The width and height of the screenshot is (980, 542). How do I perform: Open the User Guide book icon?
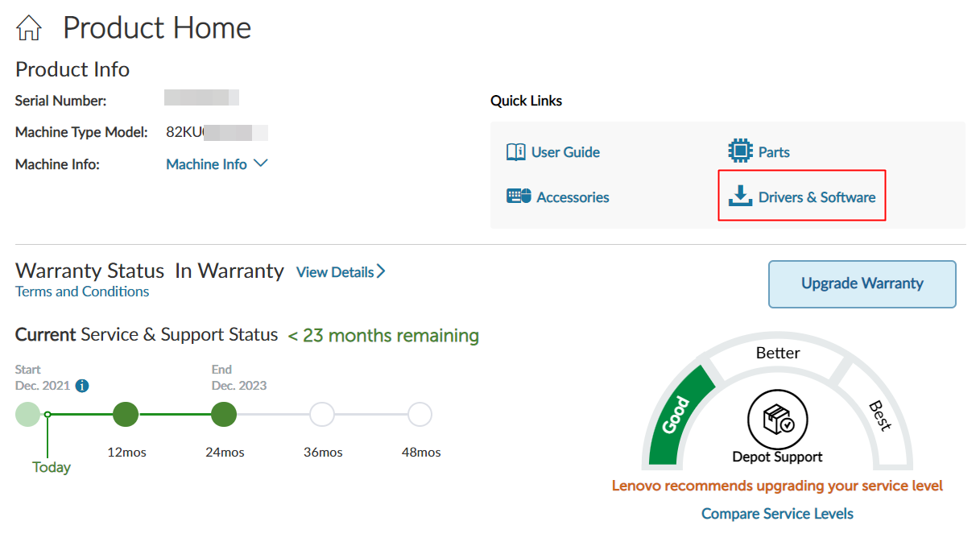coord(516,152)
